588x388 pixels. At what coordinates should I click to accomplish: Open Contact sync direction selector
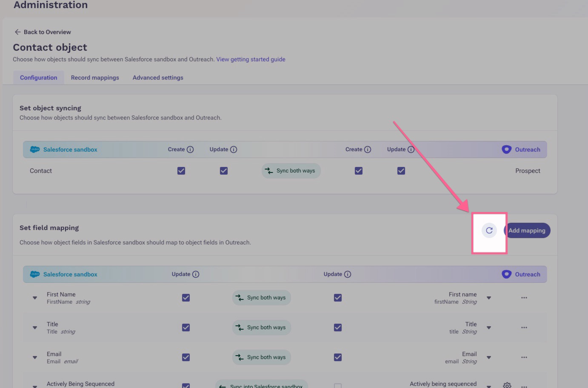(291, 171)
